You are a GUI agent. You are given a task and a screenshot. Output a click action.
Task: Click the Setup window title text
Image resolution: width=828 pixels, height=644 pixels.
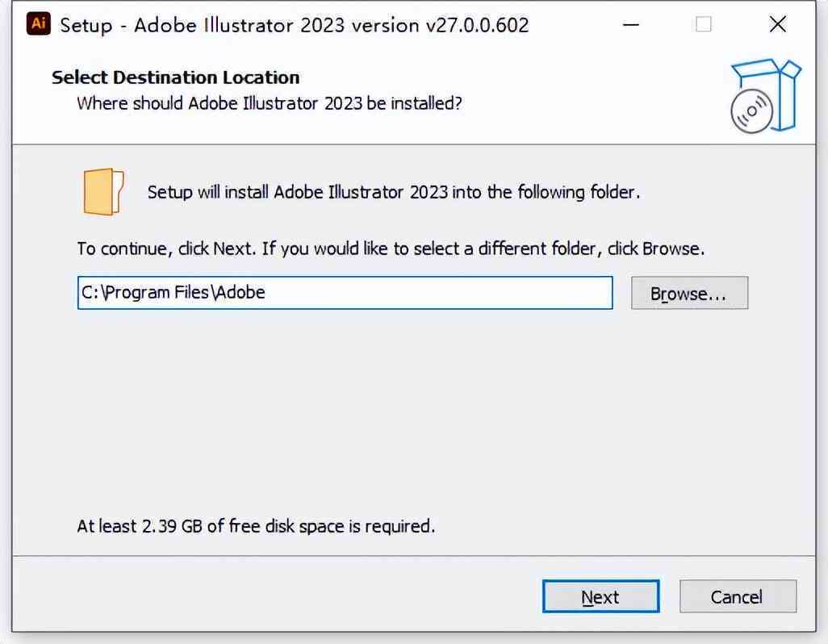pyautogui.click(x=294, y=25)
